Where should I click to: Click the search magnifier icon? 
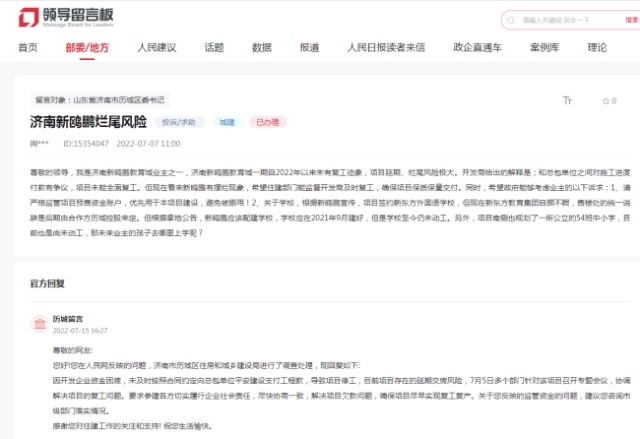(512, 19)
